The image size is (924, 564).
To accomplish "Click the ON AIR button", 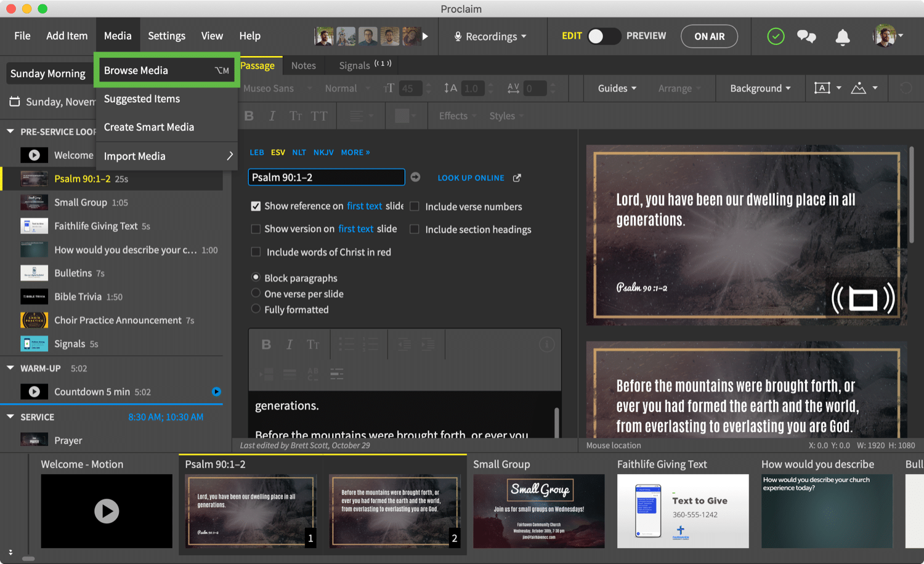I will pos(709,36).
